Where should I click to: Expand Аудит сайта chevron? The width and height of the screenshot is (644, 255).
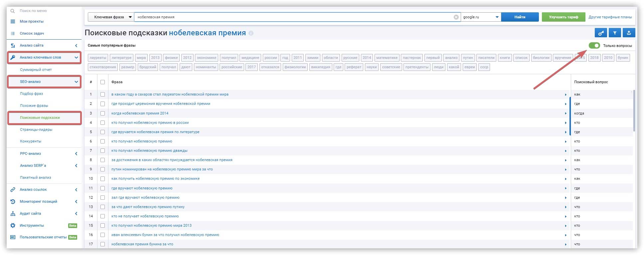[x=76, y=214]
